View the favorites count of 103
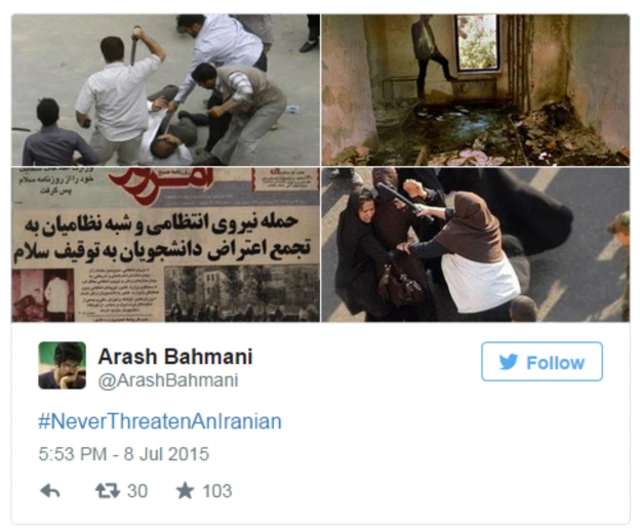The image size is (640, 529). [x=217, y=491]
